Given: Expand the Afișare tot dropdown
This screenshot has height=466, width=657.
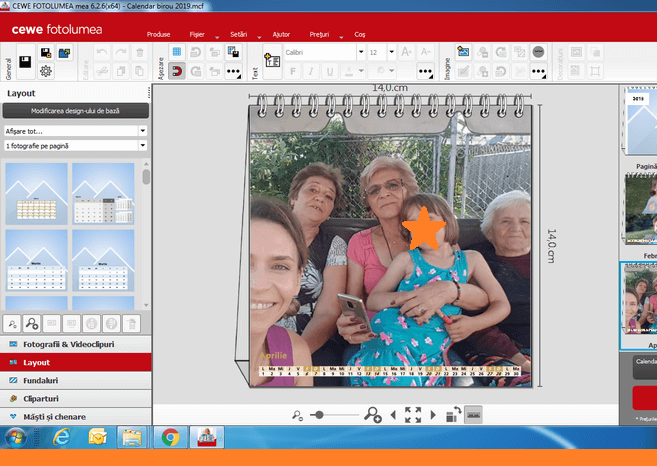Looking at the screenshot, I should (x=142, y=131).
